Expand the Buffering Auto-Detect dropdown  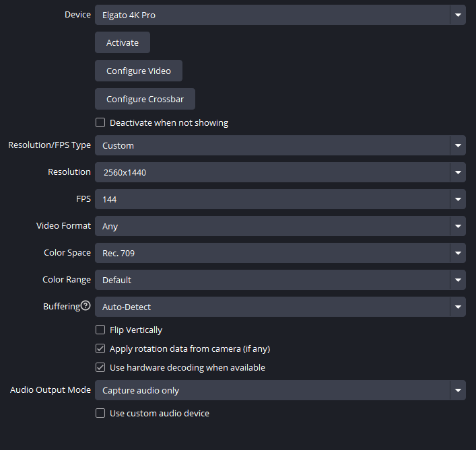coord(280,307)
